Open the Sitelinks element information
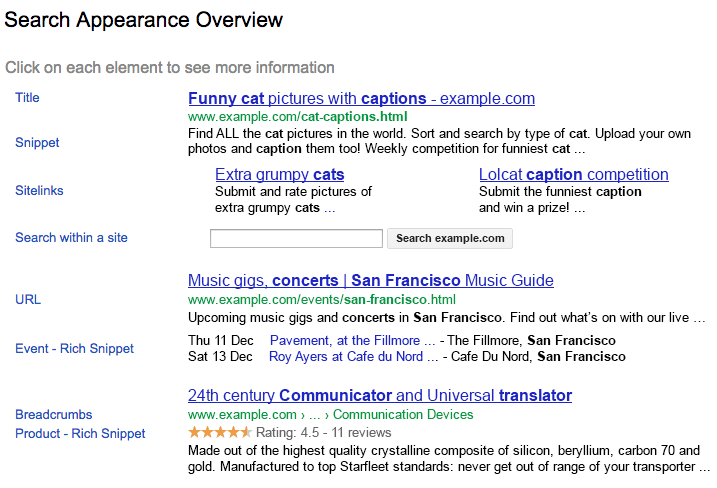 [39, 191]
